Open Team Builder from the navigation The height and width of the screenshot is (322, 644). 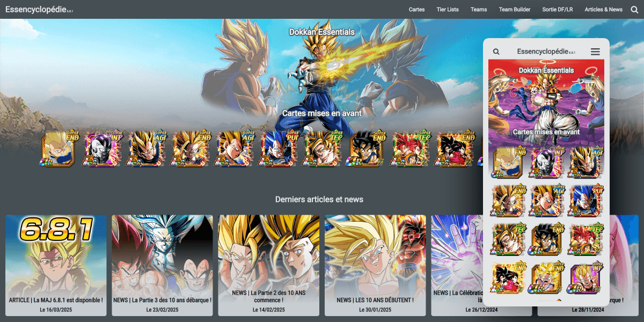coord(515,9)
